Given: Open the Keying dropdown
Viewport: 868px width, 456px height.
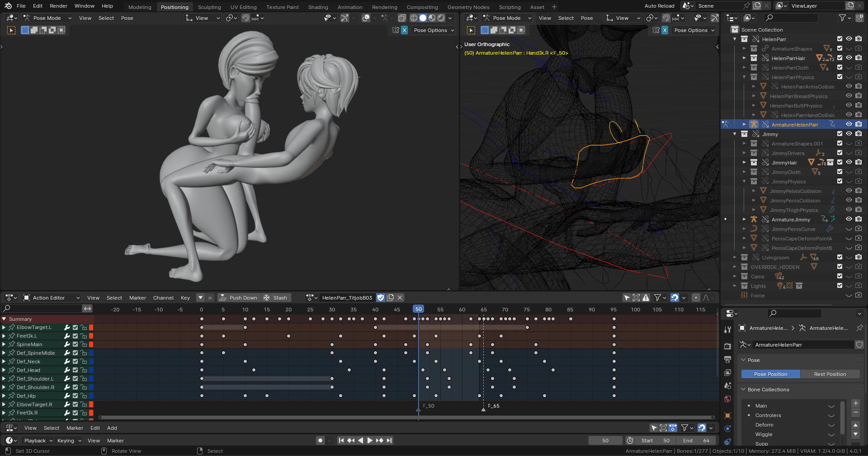Looking at the screenshot, I should [x=69, y=441].
